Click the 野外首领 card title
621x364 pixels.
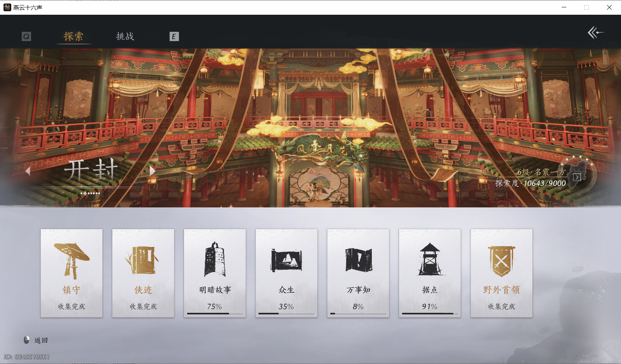coord(501,290)
